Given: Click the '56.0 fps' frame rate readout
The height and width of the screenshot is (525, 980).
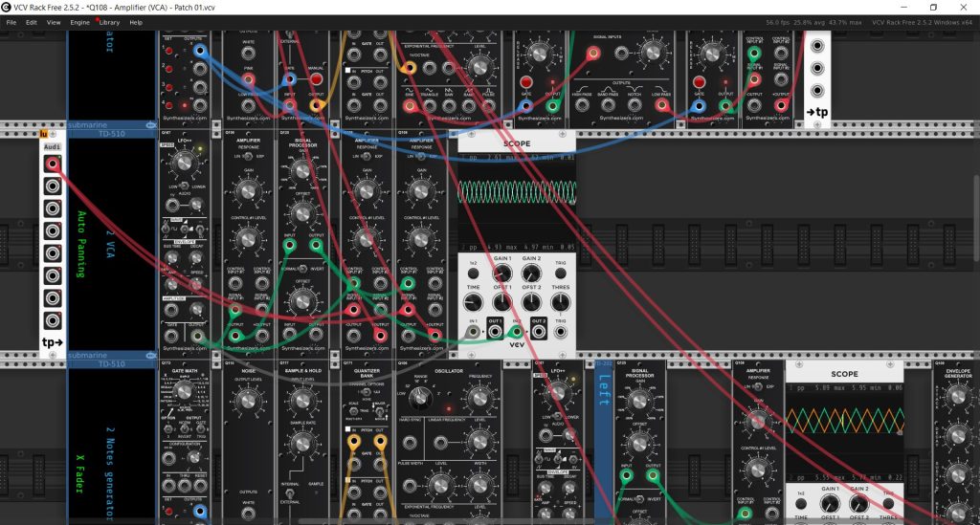Looking at the screenshot, I should coord(777,23).
